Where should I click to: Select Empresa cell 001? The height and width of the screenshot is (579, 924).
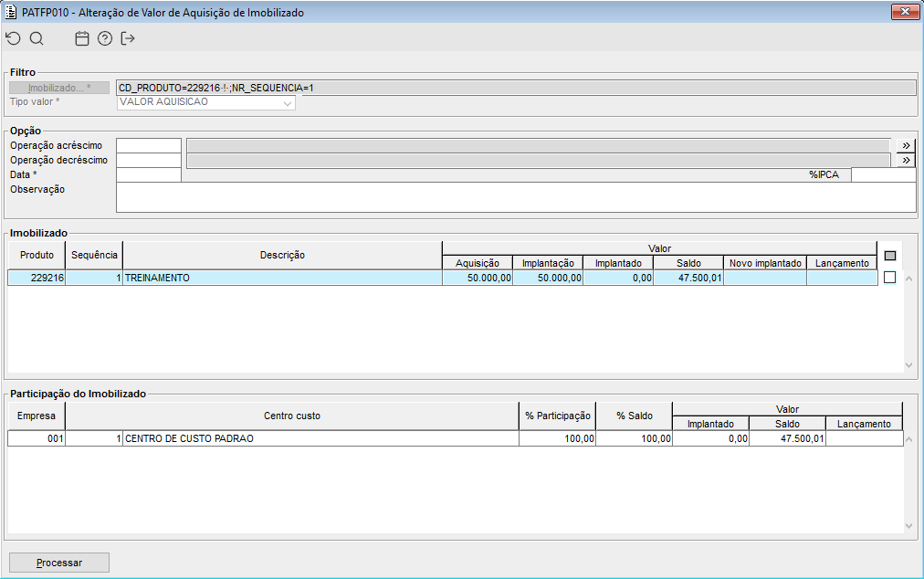(37, 438)
